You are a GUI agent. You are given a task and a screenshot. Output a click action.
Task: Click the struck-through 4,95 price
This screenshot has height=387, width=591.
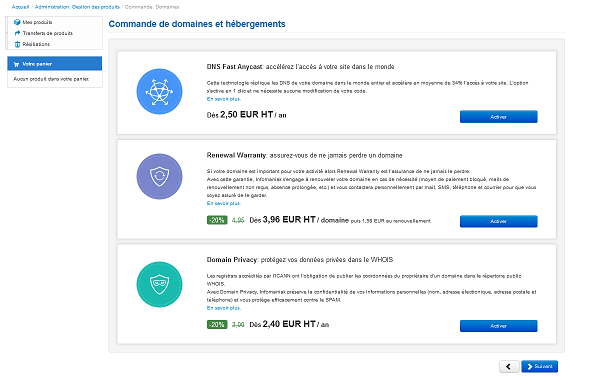pos(238,220)
